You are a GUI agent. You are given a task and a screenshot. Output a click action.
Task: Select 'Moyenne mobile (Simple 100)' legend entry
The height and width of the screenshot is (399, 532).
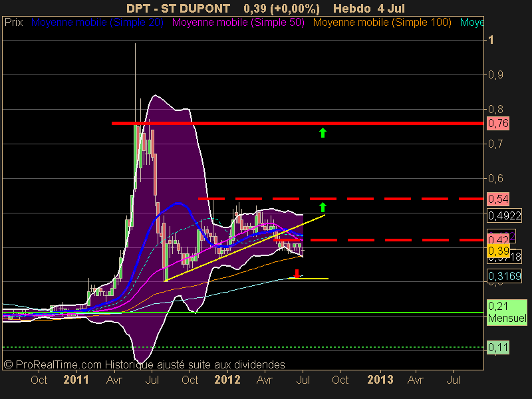point(382,23)
